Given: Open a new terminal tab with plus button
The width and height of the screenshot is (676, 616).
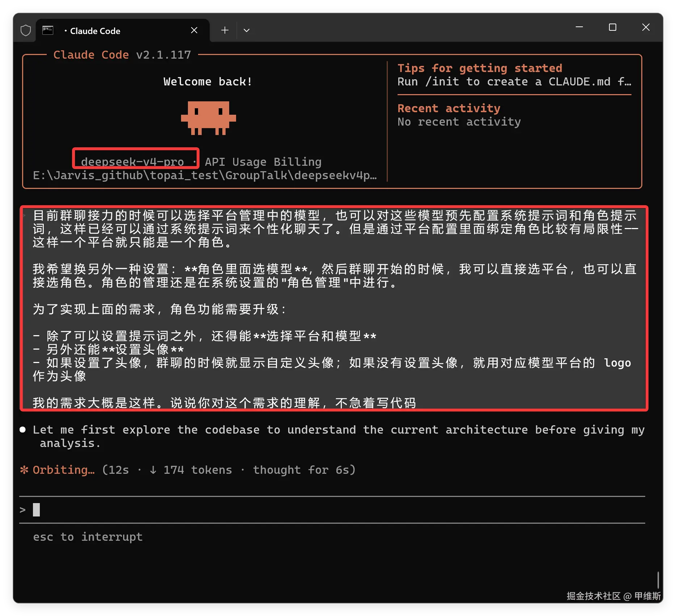Looking at the screenshot, I should coord(225,30).
